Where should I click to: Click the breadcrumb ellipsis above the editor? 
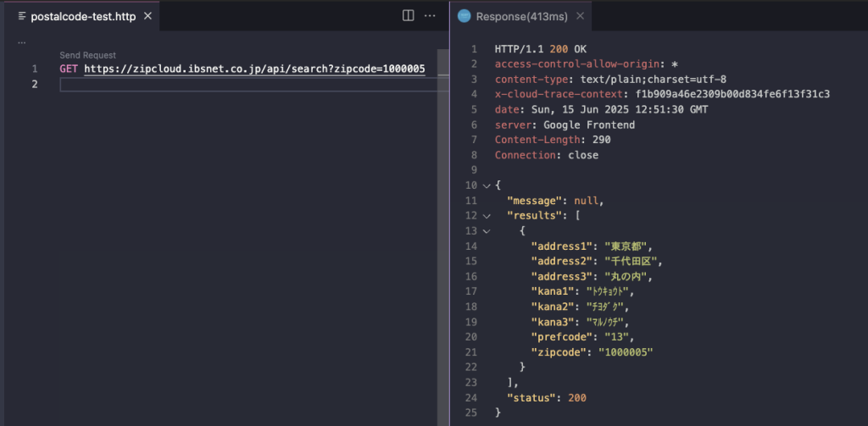coord(21,41)
